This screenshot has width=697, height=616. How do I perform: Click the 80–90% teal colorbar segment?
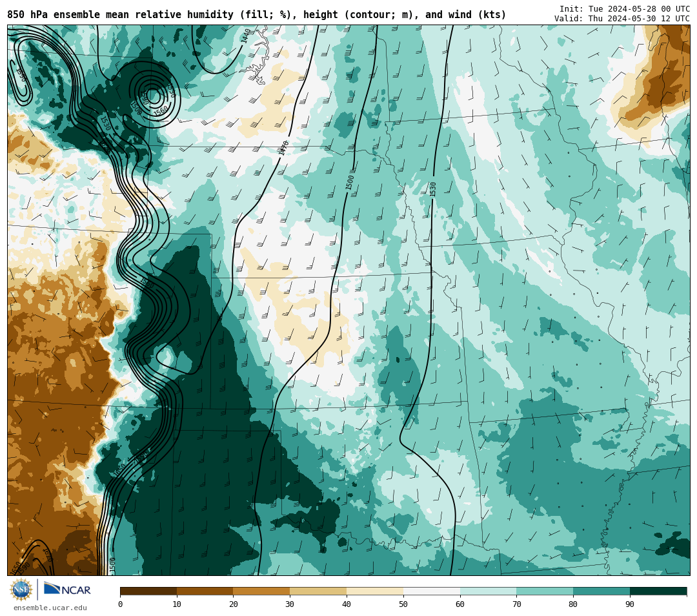point(601,591)
